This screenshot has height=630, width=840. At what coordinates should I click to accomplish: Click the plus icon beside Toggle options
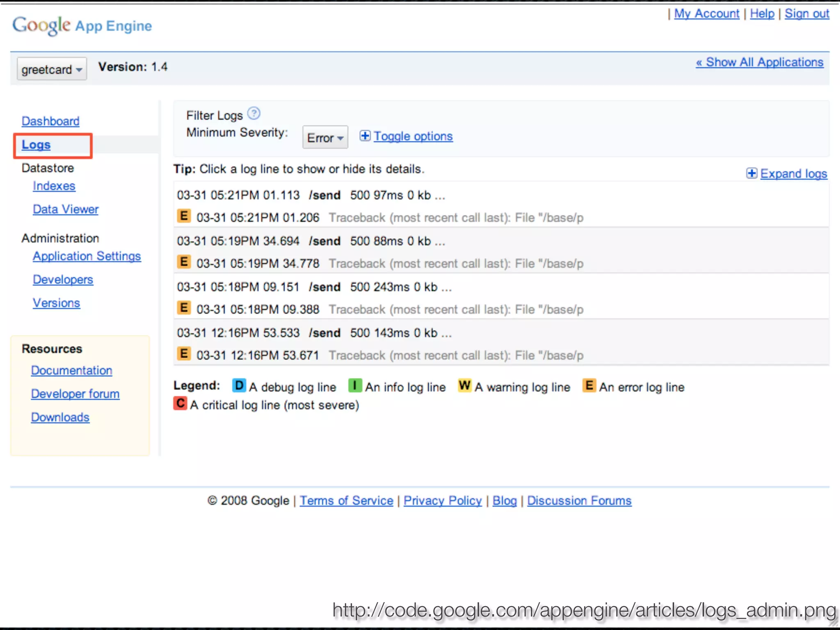tap(365, 136)
